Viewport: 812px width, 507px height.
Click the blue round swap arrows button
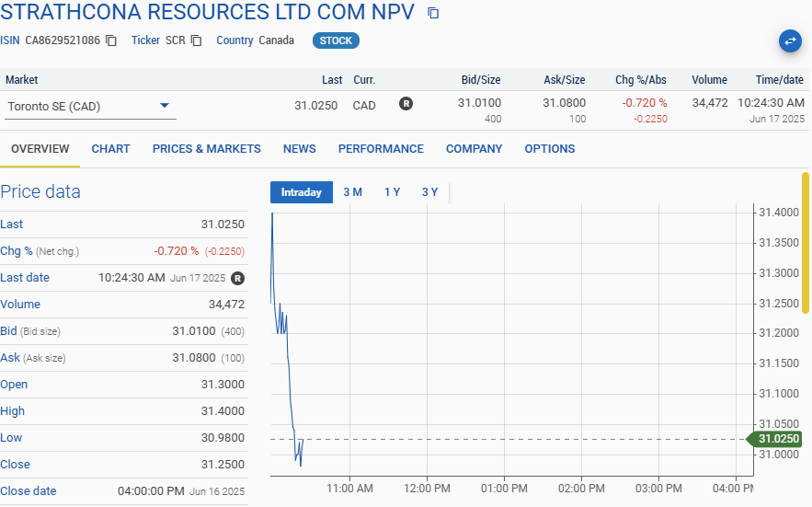tap(790, 41)
